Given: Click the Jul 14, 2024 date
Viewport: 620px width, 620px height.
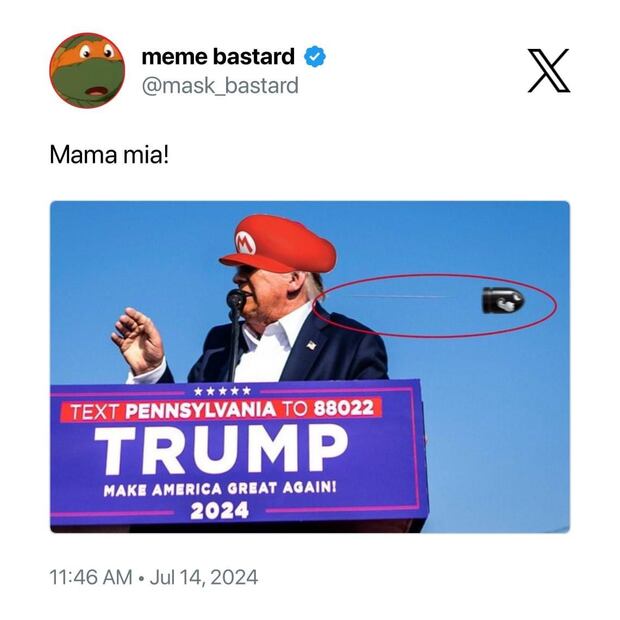Looking at the screenshot, I should [x=204, y=577].
